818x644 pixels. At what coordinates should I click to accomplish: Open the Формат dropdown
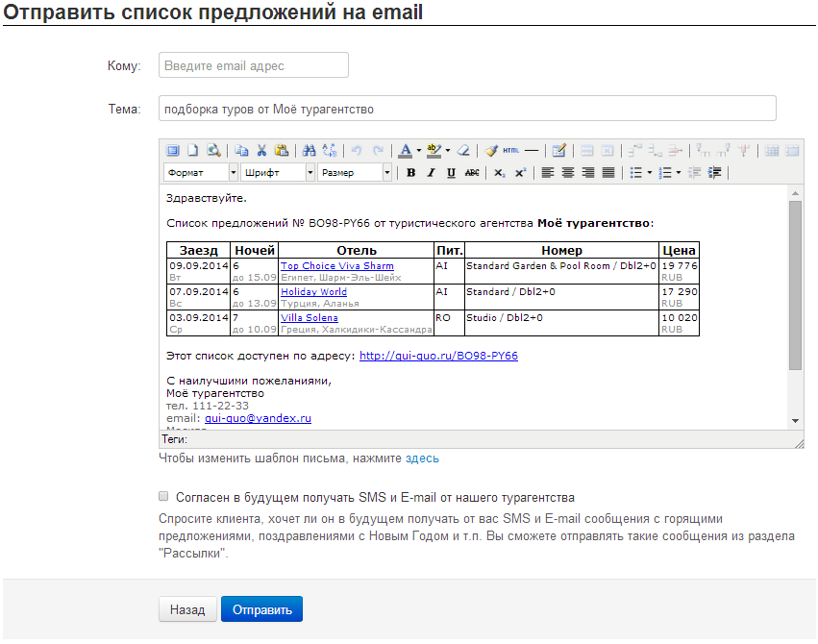(201, 173)
